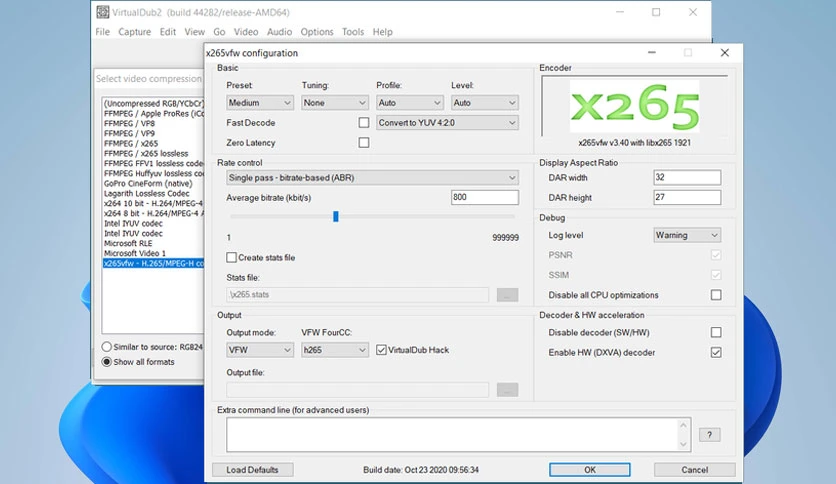Viewport: 836px width, 484px height.
Task: Open the Audio menu
Action: pos(279,31)
